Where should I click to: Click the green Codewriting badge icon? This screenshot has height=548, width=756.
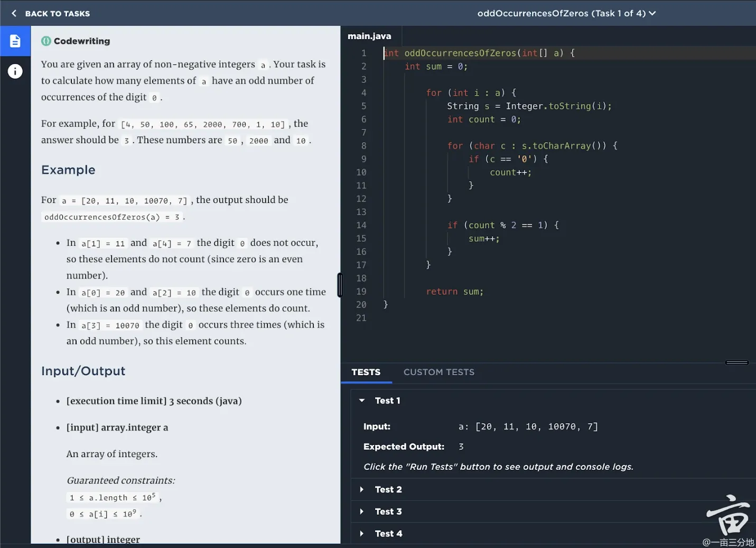(46, 41)
